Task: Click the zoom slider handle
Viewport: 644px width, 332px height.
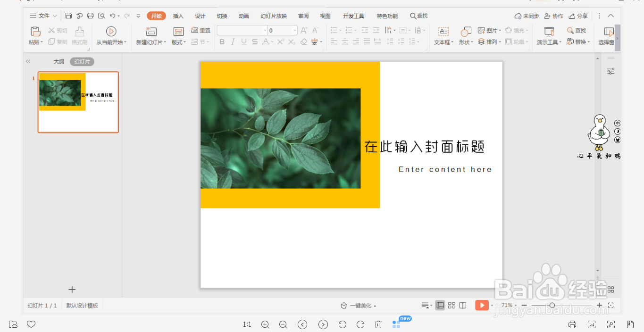Action: [x=552, y=306]
